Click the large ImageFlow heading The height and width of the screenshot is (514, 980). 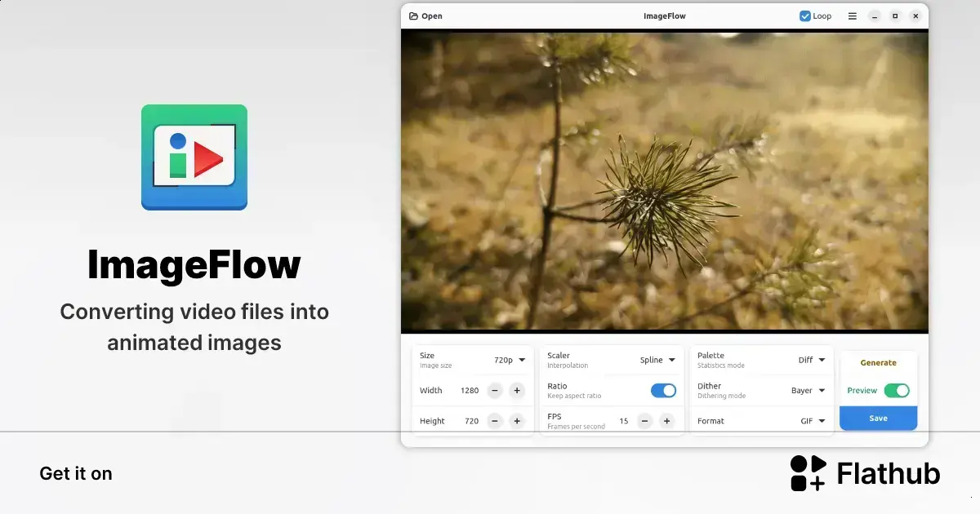[x=194, y=265]
